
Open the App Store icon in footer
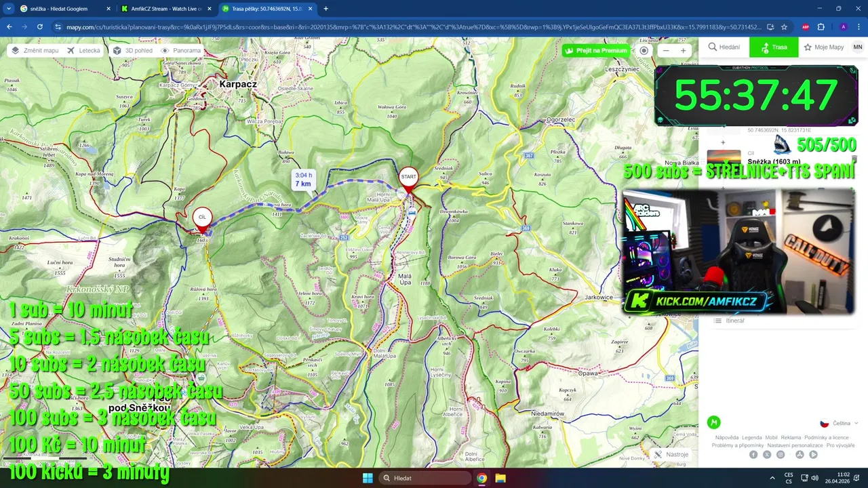[x=800, y=455]
